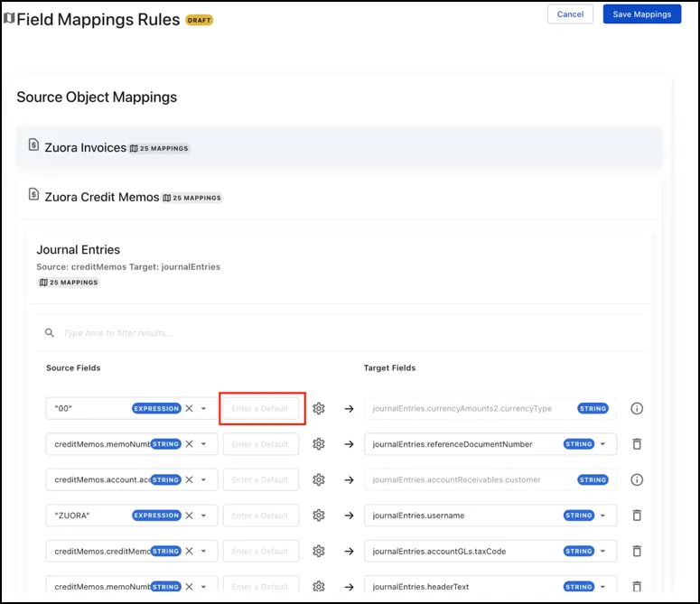
Task: Clear the "00" expression source field
Action: [x=190, y=409]
